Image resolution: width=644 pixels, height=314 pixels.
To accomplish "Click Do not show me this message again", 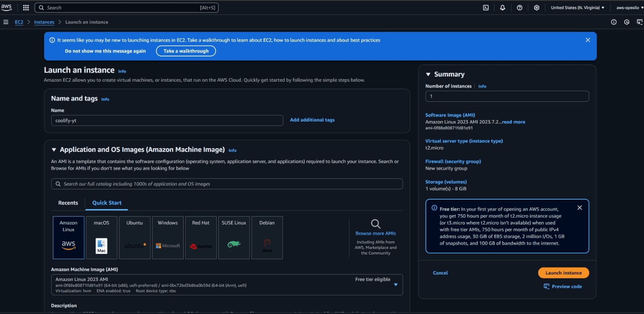I will 105,51.
